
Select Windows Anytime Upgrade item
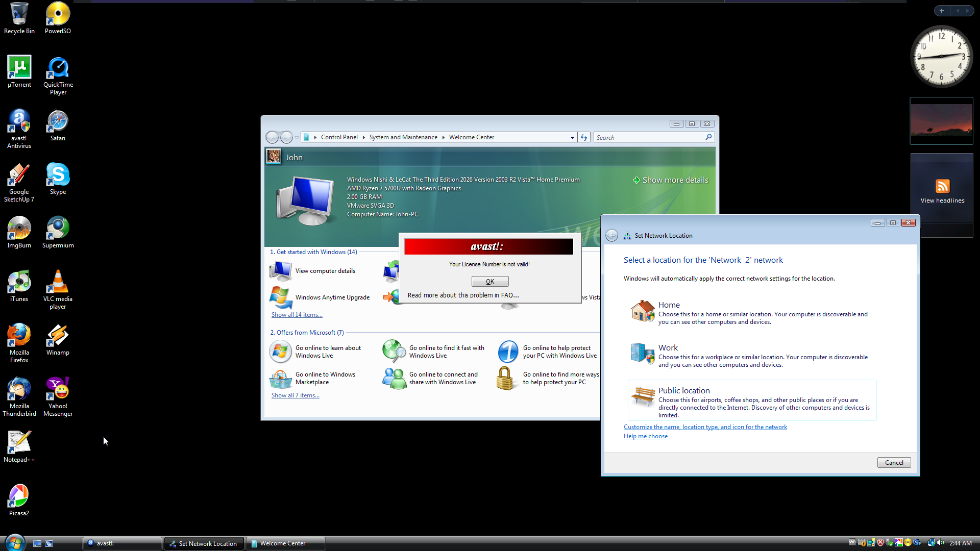point(320,297)
